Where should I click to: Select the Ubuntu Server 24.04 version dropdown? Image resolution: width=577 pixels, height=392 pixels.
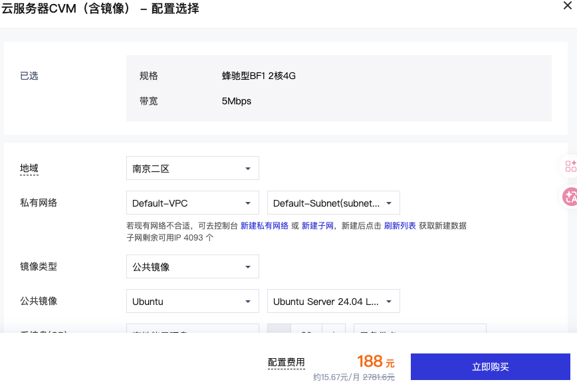333,302
